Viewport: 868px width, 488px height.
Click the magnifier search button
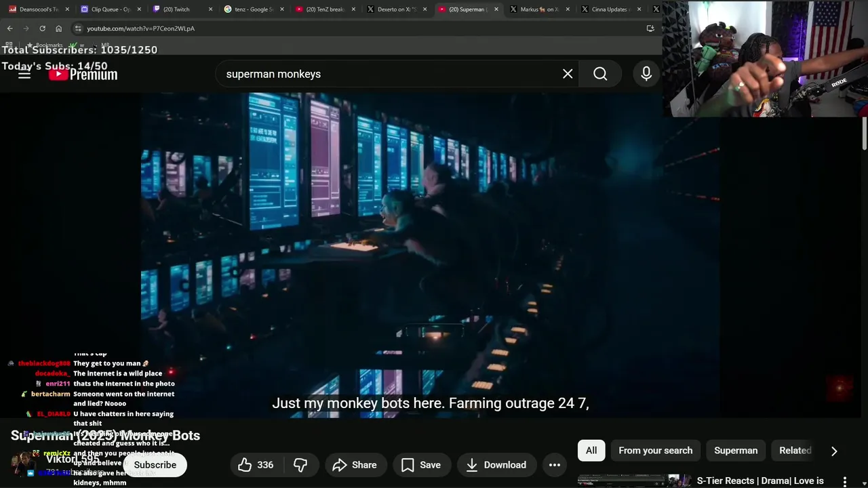tap(600, 74)
